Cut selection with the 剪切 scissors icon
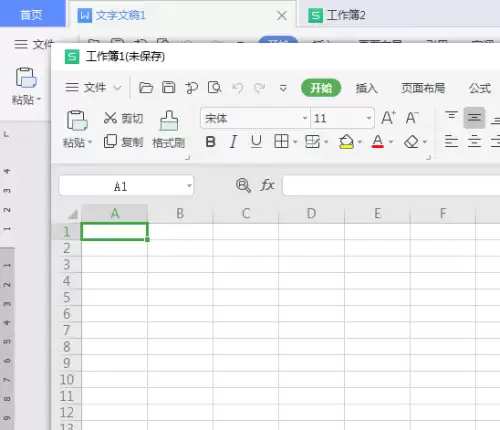The width and height of the screenshot is (500, 430). [110, 118]
